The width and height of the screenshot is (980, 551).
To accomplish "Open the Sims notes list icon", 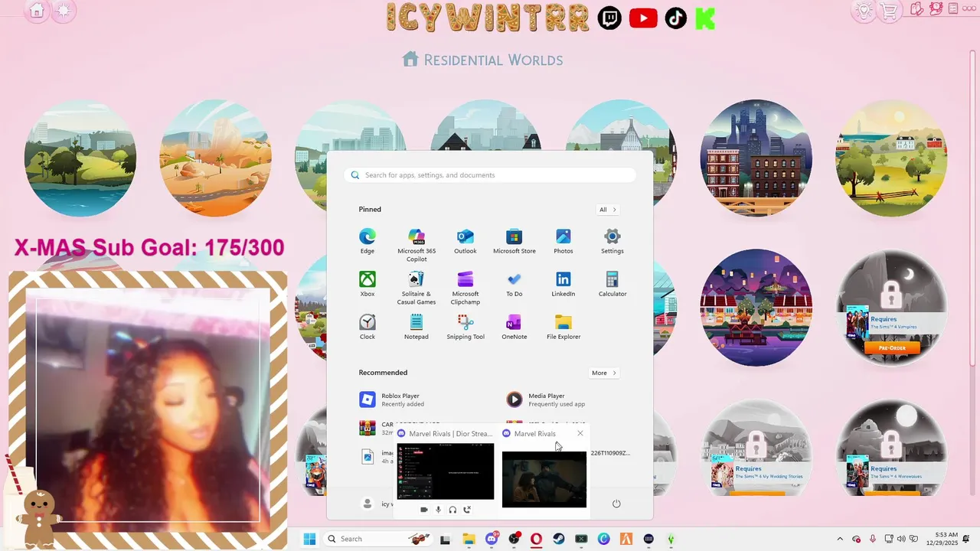I will pyautogui.click(x=952, y=9).
